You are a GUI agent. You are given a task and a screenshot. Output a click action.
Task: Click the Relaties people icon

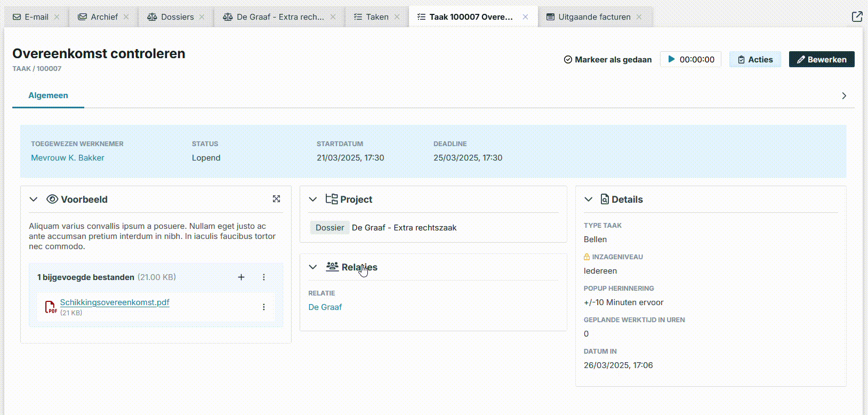click(332, 267)
